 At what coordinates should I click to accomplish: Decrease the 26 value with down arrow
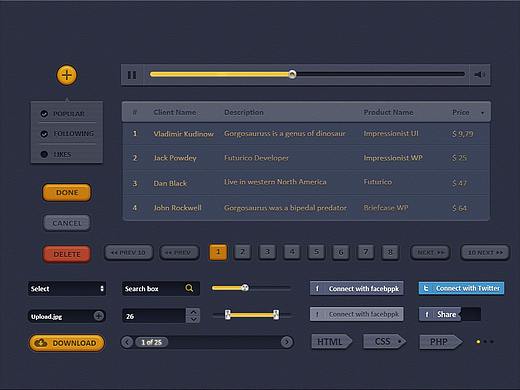coord(193,319)
